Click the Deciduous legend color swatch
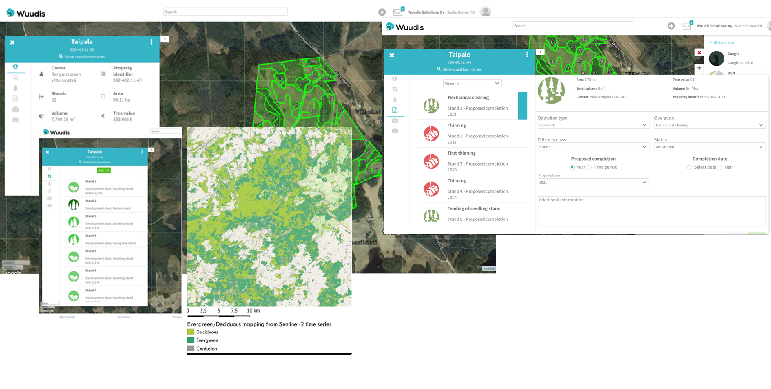The image size is (771, 389). click(x=191, y=332)
